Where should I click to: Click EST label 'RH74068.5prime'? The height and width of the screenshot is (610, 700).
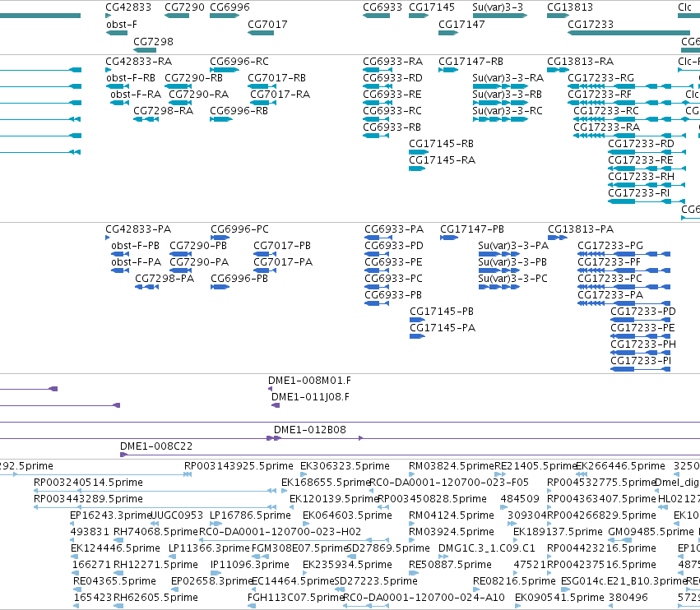155,531
